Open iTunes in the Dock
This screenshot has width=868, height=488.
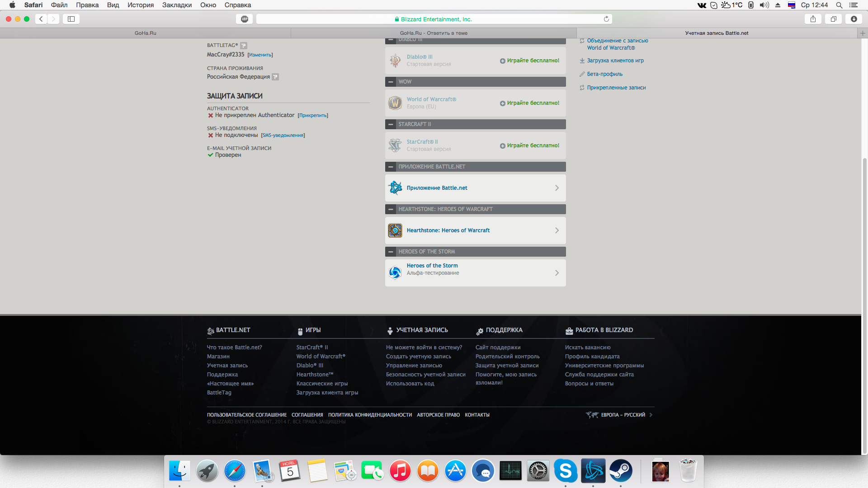(400, 471)
